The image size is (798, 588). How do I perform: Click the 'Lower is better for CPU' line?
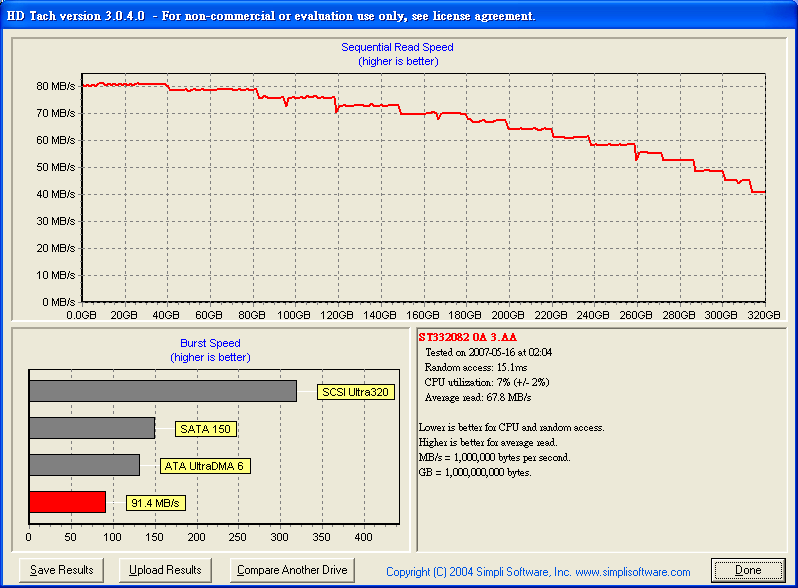tap(511, 427)
